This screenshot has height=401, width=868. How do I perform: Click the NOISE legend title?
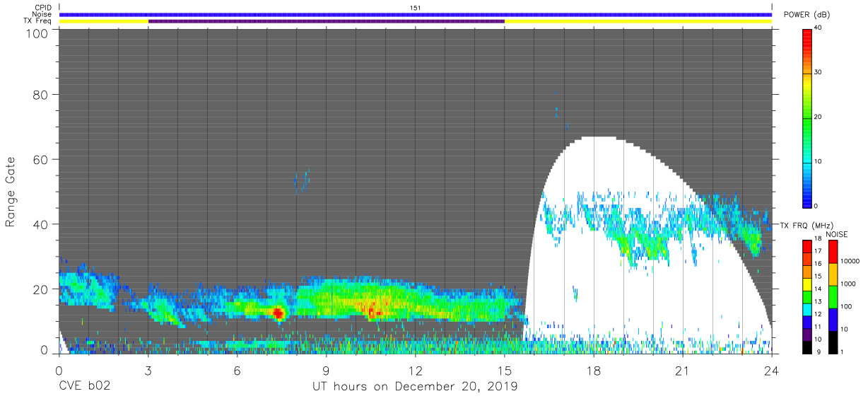click(x=838, y=234)
